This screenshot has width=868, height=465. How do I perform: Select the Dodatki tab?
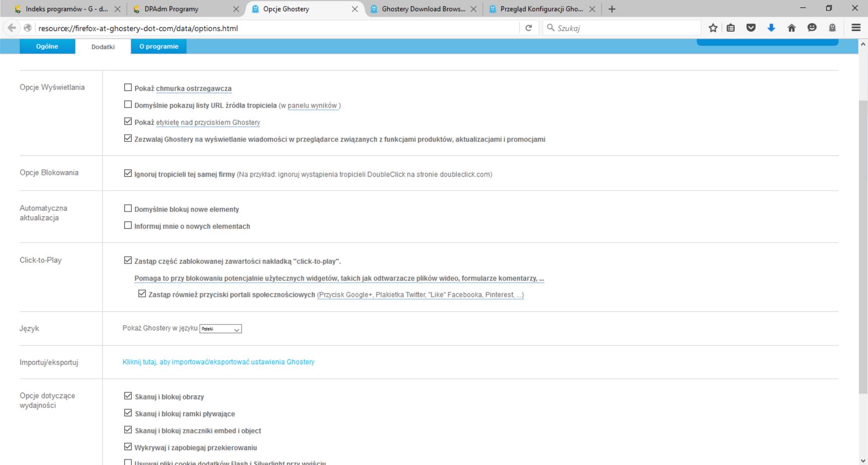click(x=103, y=46)
